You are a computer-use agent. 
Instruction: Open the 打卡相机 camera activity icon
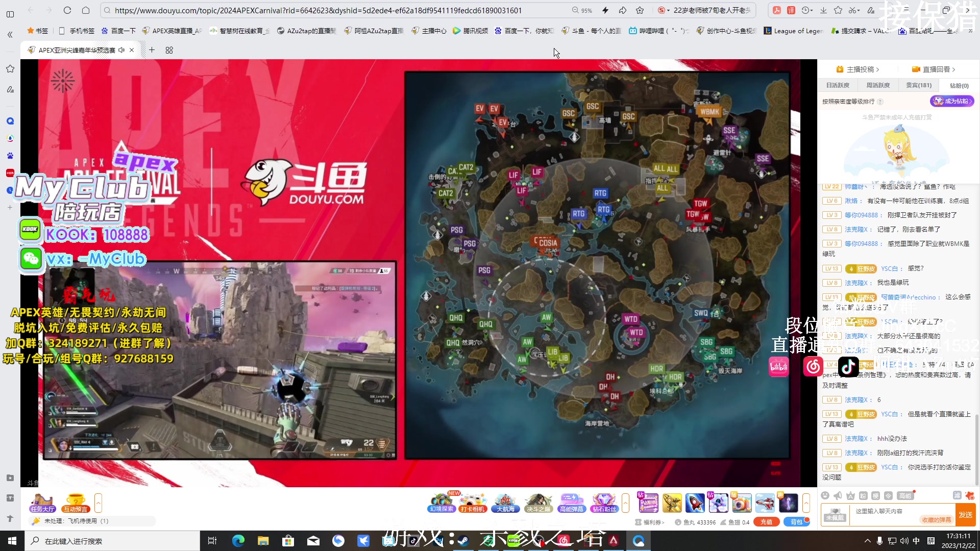473,503
